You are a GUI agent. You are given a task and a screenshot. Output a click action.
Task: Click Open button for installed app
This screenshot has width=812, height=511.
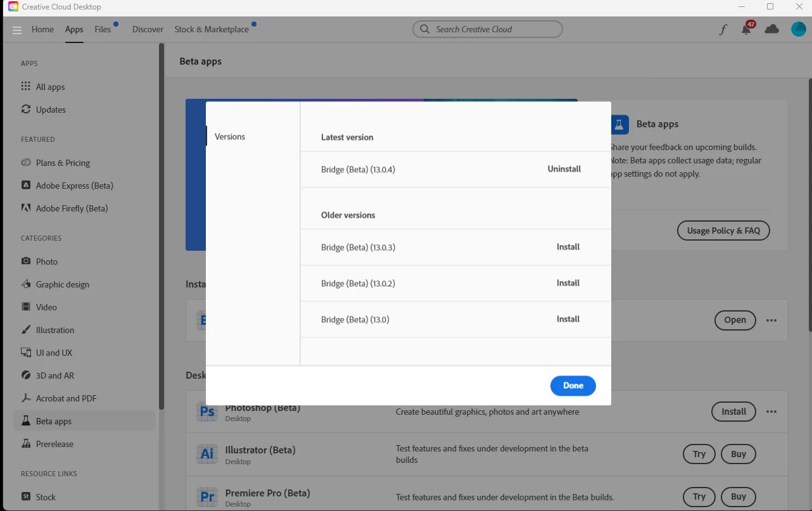coord(735,320)
